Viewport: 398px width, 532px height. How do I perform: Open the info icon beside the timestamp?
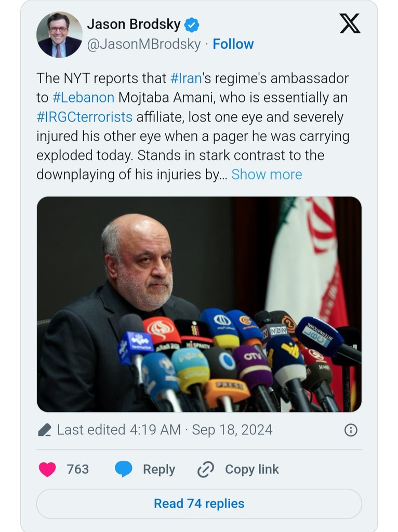[351, 430]
